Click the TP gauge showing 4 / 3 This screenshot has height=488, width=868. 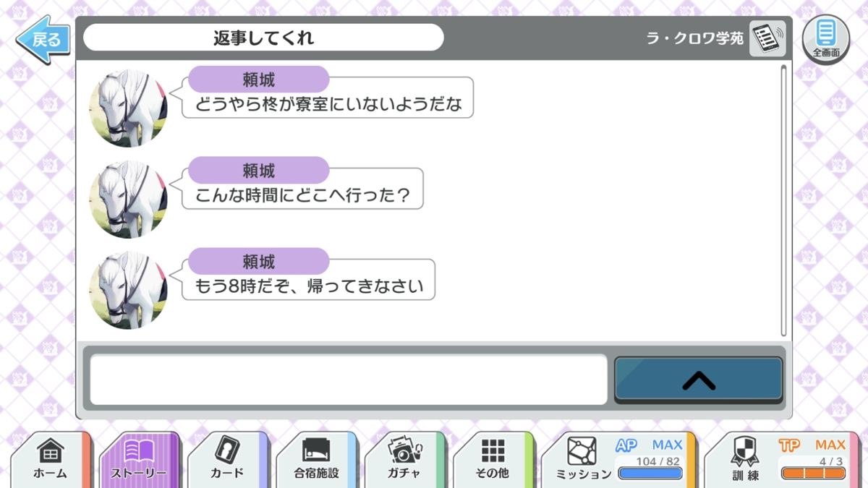click(813, 474)
